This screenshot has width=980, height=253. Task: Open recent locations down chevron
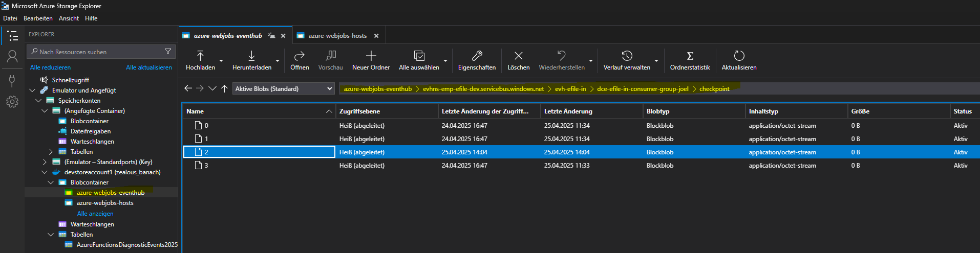212,88
